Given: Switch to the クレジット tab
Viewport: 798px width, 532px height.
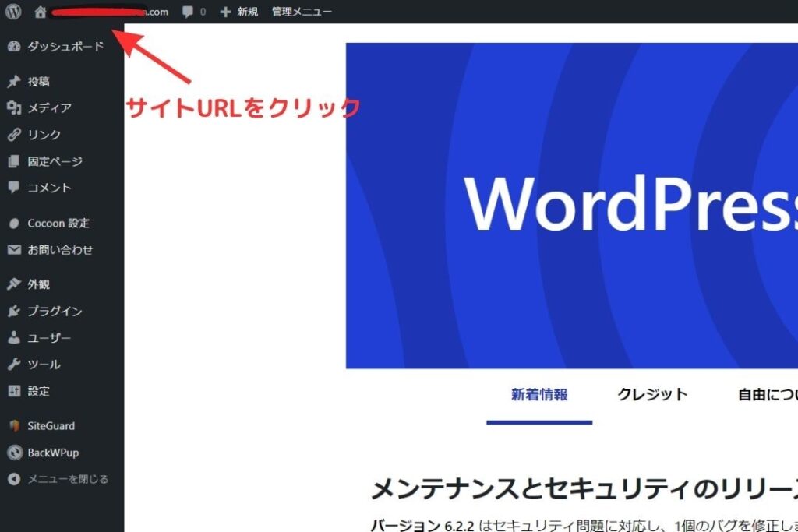Looking at the screenshot, I should point(652,395).
